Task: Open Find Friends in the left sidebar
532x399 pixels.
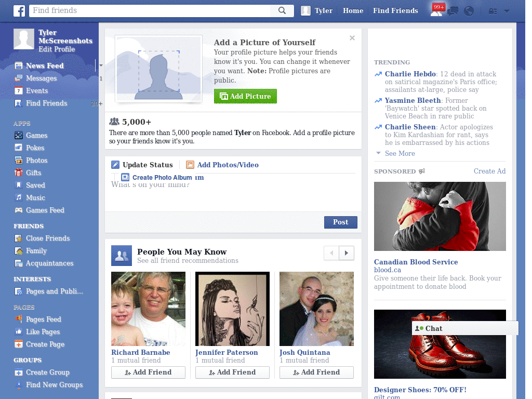Action: coord(46,103)
